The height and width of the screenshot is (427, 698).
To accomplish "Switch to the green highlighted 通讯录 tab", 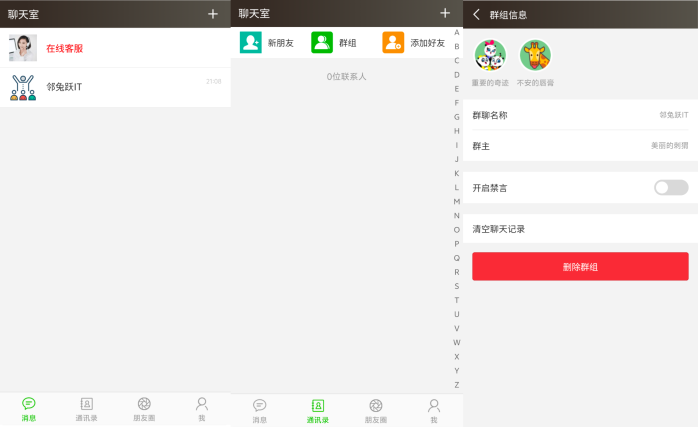I will tap(317, 409).
